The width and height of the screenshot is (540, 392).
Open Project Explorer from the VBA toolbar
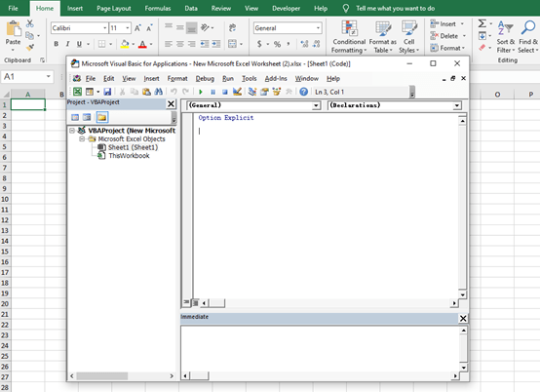pos(252,92)
